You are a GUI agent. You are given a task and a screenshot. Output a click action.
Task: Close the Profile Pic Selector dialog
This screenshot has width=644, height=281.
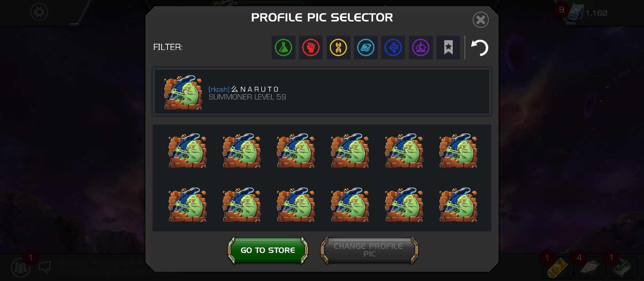click(480, 20)
